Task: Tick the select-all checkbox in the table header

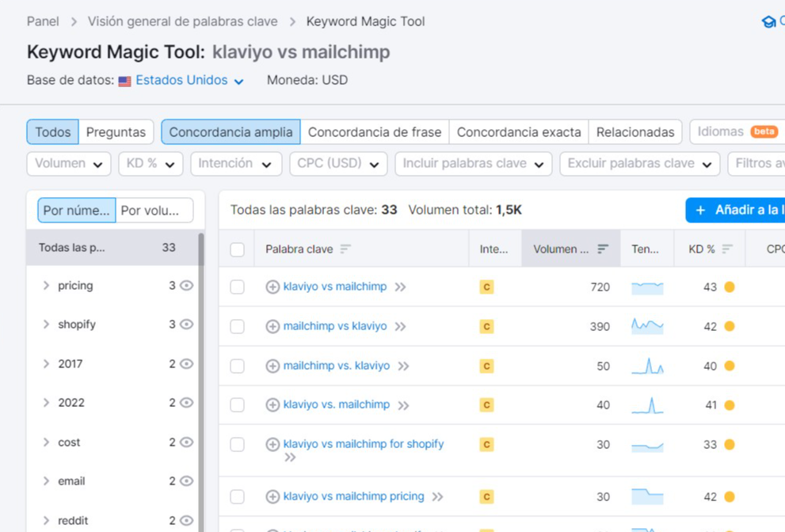Action: point(238,249)
